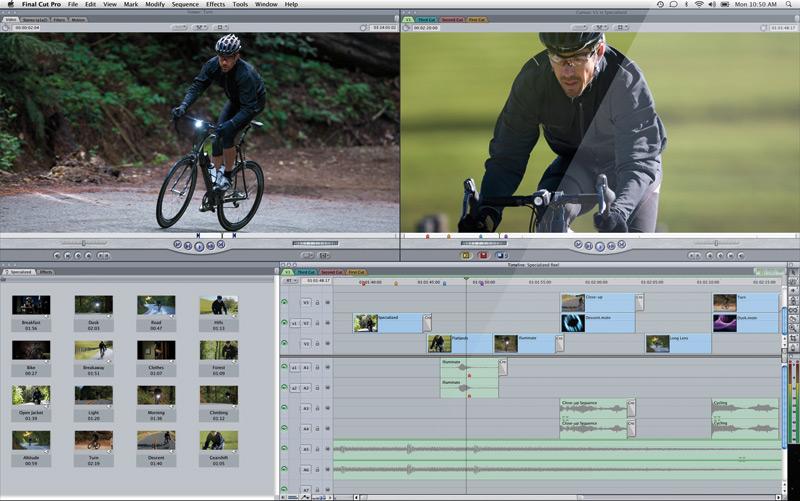800x501 pixels.
Task: Click the Wi-Fi status icon
Action: tap(698, 4)
